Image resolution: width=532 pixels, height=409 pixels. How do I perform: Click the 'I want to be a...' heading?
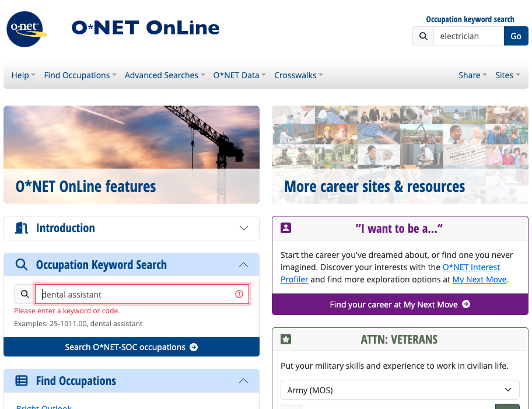399,229
